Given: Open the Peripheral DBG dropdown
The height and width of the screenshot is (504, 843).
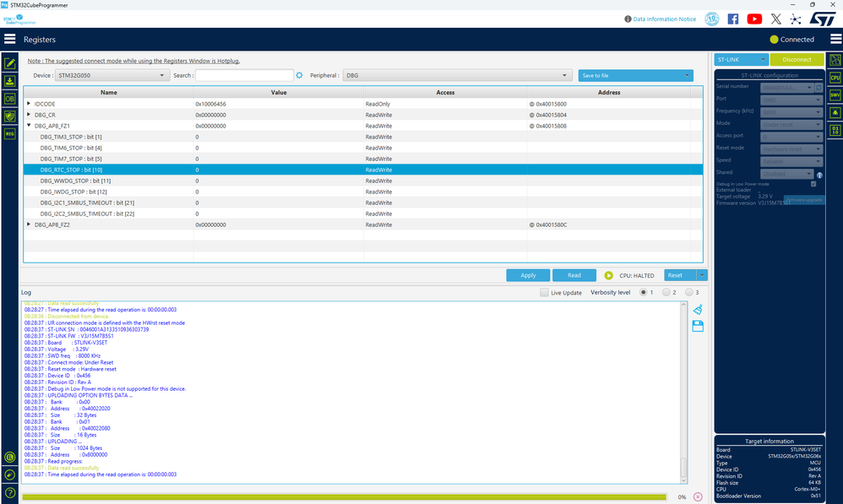Looking at the screenshot, I should point(456,75).
